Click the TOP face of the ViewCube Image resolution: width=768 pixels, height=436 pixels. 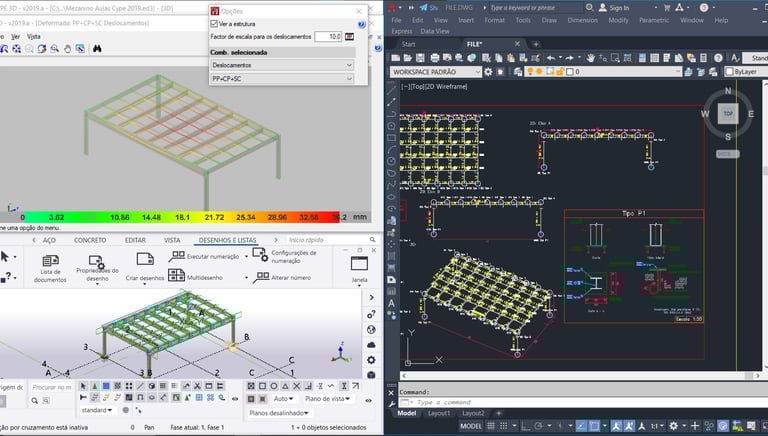[x=728, y=114]
